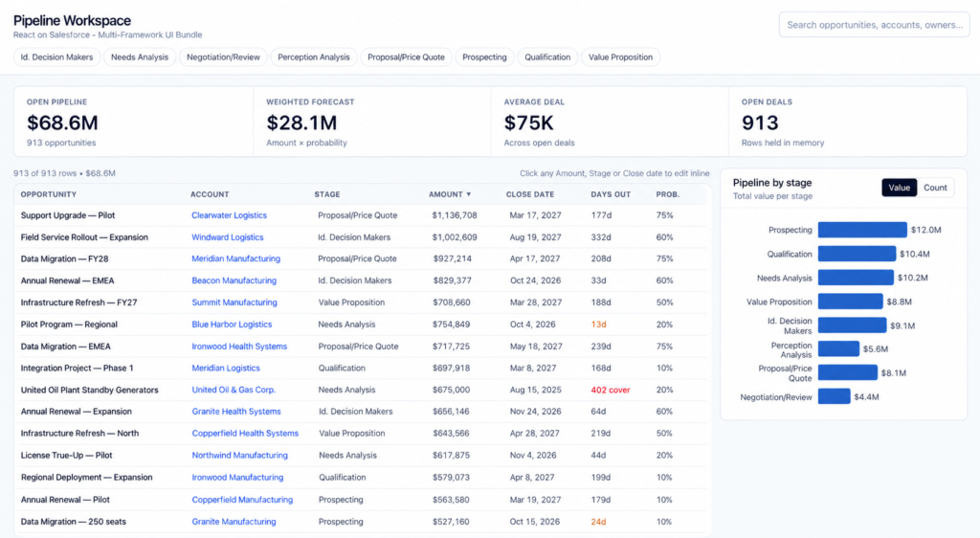
Task: Click the Average Deal $75K card
Action: pyautogui.click(x=610, y=122)
